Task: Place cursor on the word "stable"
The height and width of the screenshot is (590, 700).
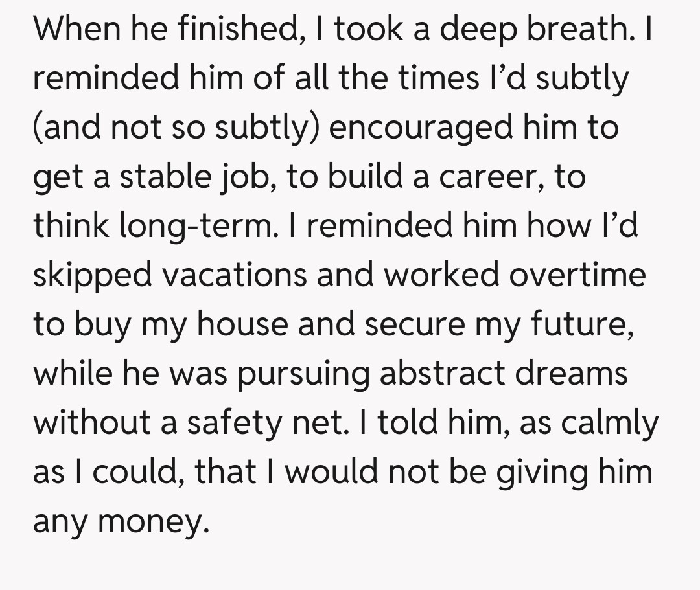Action: pyautogui.click(x=161, y=177)
